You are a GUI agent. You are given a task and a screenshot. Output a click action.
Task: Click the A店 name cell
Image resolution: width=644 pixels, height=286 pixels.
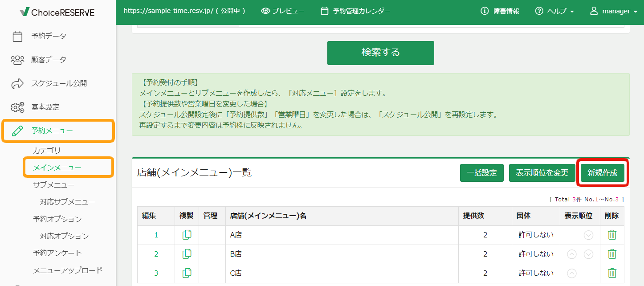(x=342, y=235)
